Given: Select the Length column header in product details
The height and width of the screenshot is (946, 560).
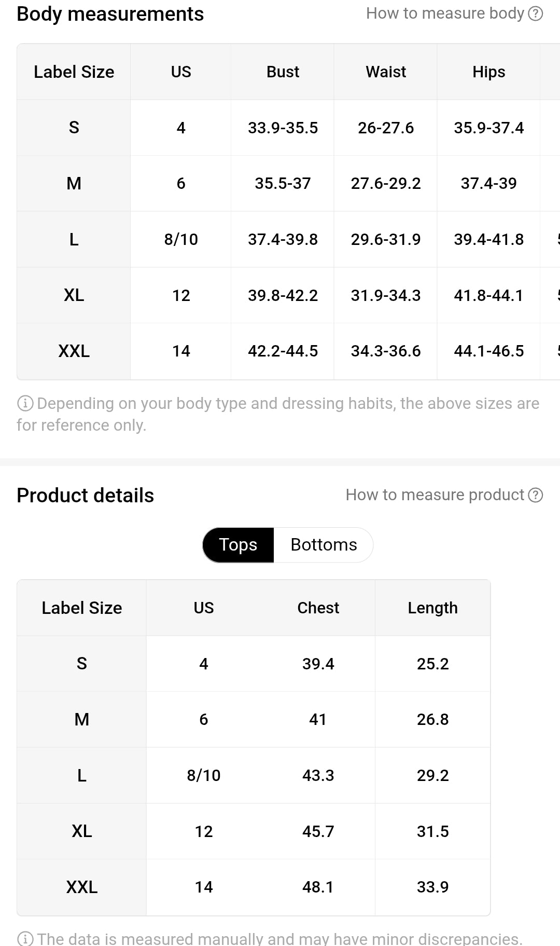Looking at the screenshot, I should [432, 608].
